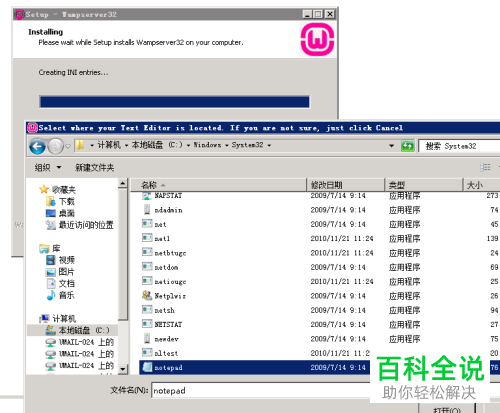
Task: Refresh the folder with the green arrows icon
Action: pyautogui.click(x=407, y=146)
